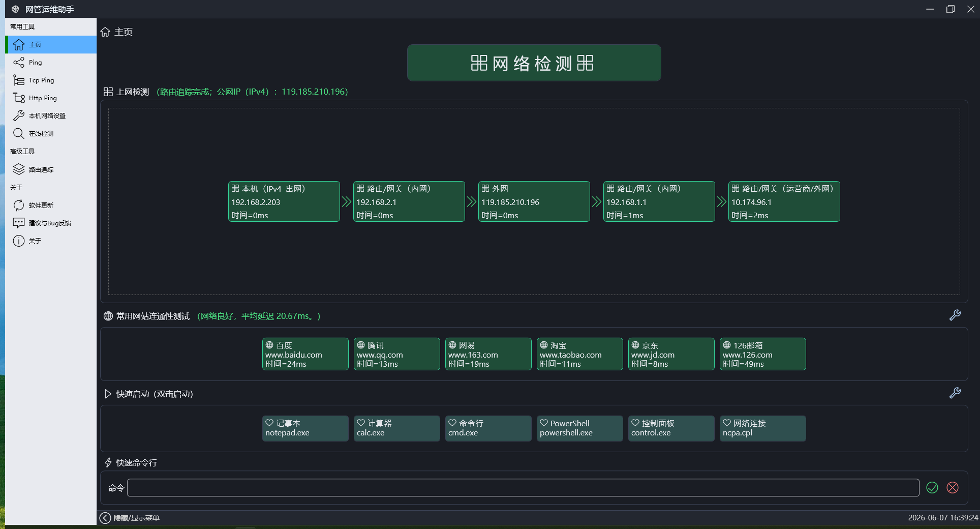This screenshot has width=980, height=529.
Task: Click the Tcp Ping tree icon
Action: pyautogui.click(x=19, y=80)
